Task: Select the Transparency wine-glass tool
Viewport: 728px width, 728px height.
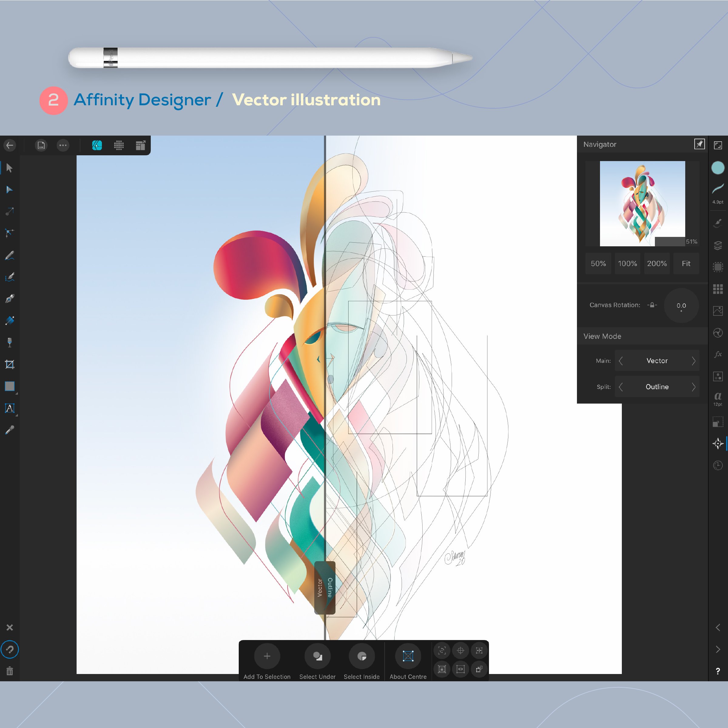Action: coord(10,342)
